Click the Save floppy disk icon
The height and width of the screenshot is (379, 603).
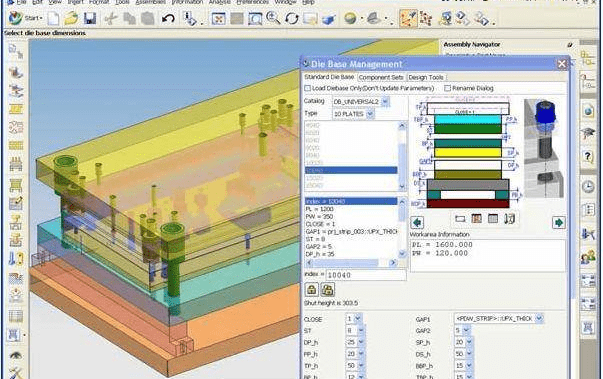[90, 18]
